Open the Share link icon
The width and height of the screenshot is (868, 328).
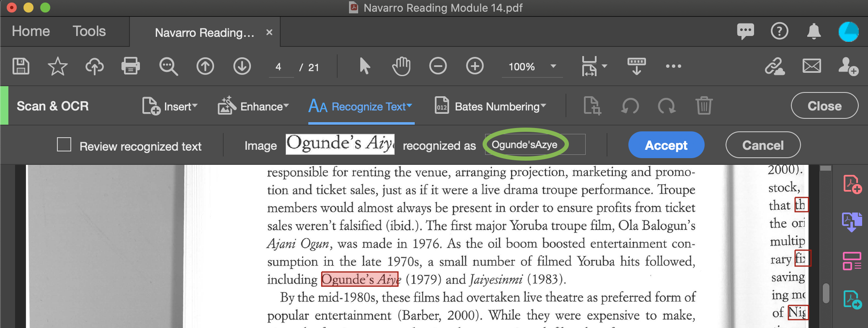tap(775, 67)
